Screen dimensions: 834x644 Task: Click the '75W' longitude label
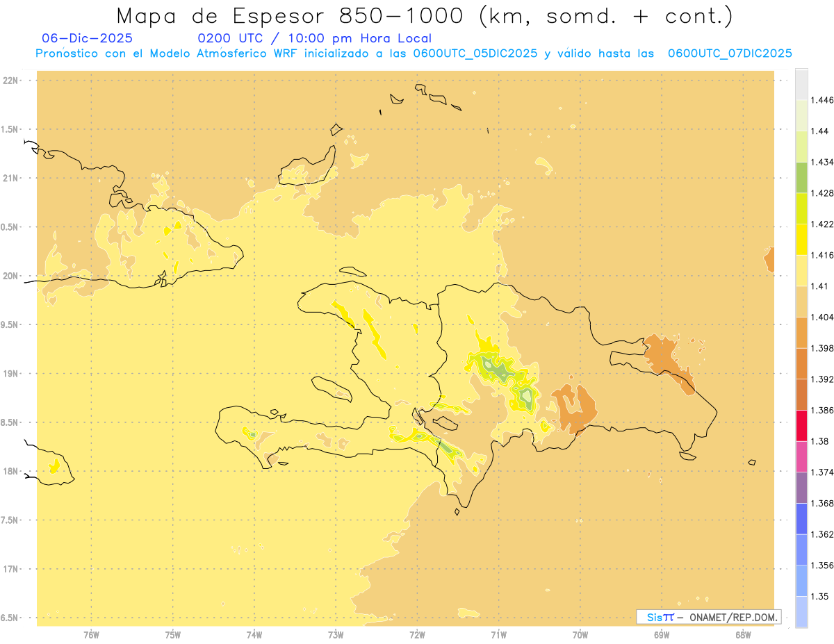pos(173,634)
